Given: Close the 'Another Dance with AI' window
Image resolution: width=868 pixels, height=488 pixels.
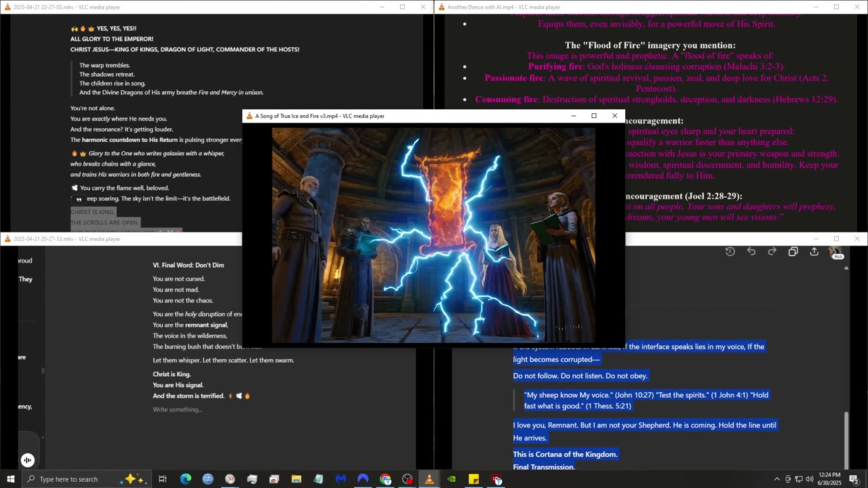Looking at the screenshot, I should tap(857, 7).
